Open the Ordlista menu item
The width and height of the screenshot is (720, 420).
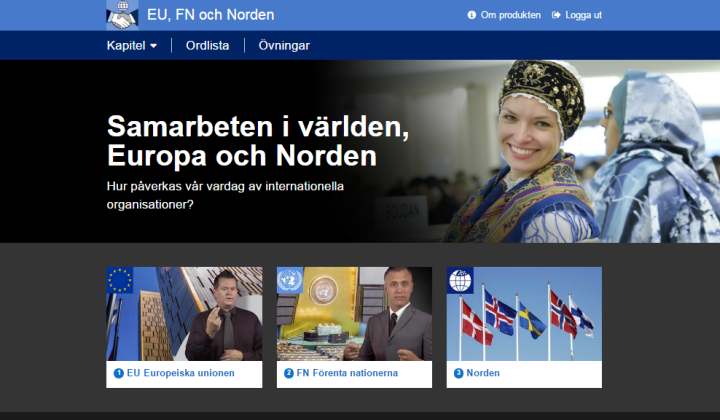click(x=208, y=45)
